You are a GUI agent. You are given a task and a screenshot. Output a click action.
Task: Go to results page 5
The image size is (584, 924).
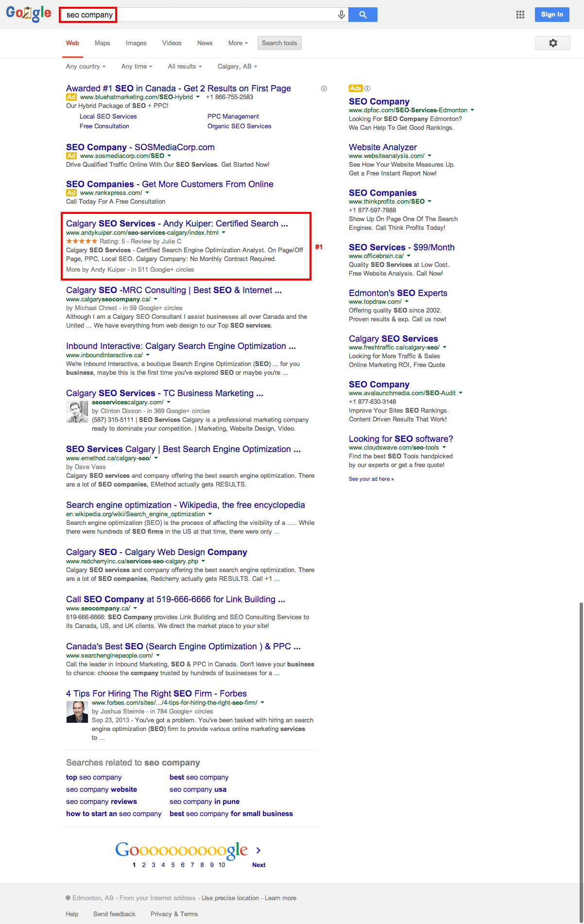click(x=173, y=865)
